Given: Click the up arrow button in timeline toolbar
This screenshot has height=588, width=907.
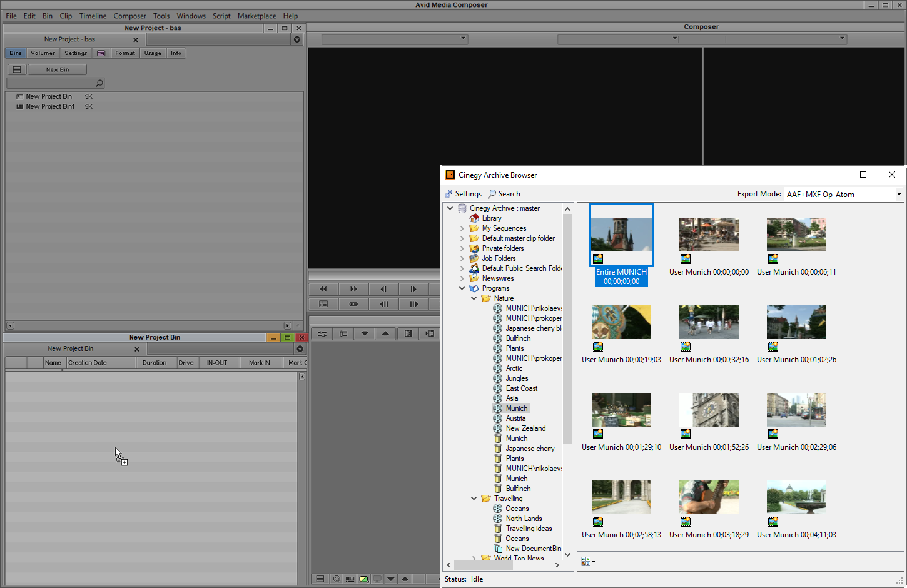Looking at the screenshot, I should tap(385, 333).
